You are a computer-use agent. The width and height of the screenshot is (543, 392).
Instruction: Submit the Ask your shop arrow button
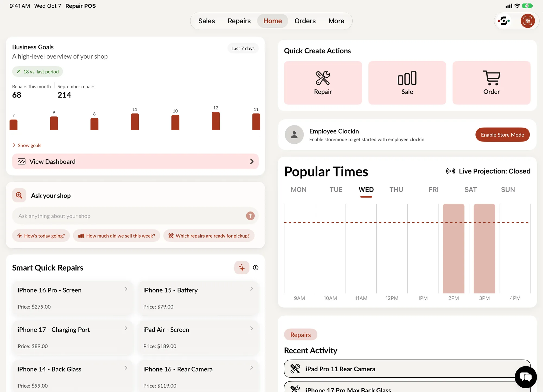250,216
